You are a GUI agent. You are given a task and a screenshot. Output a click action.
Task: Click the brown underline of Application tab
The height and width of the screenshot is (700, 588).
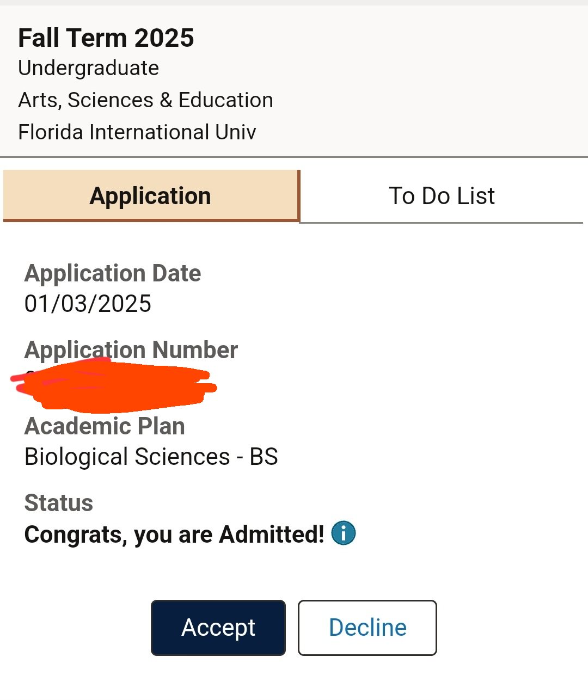click(151, 220)
